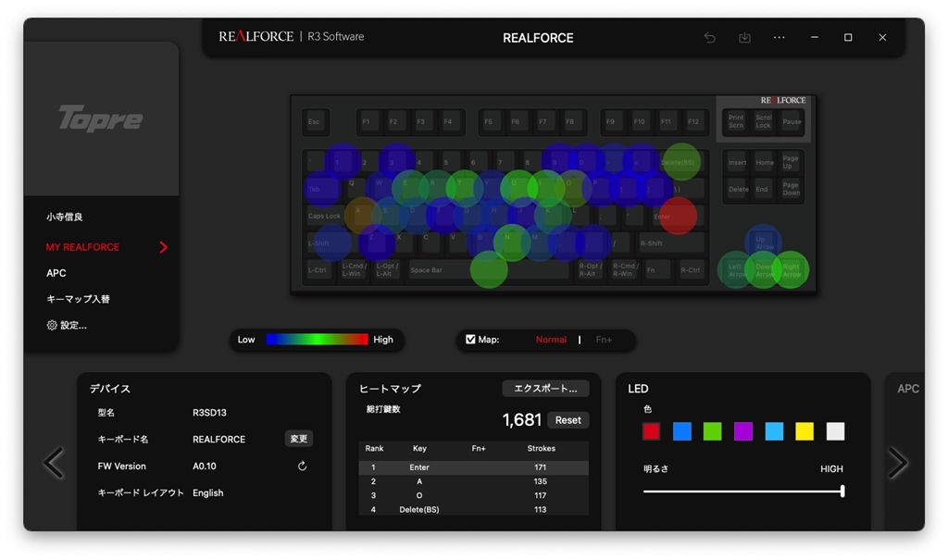Viewport: 948px width, 560px height.
Task: Open MY REALFORCE in the sidebar
Action: click(82, 247)
